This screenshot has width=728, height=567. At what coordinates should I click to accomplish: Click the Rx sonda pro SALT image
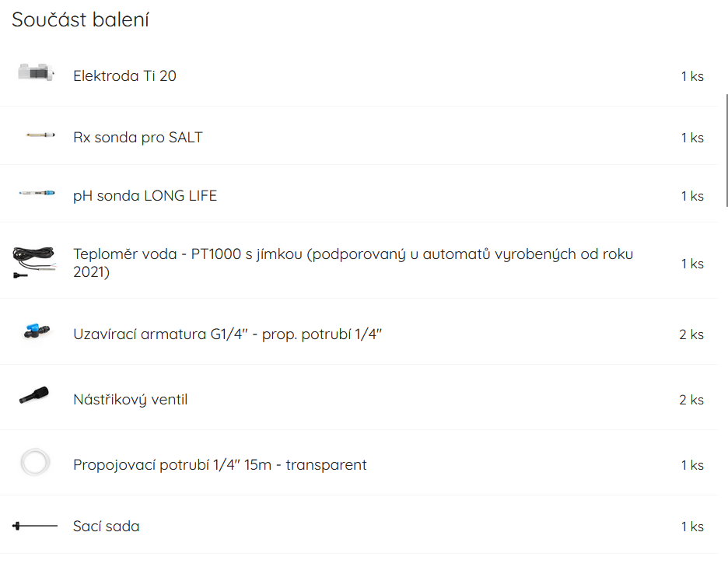[x=38, y=135]
